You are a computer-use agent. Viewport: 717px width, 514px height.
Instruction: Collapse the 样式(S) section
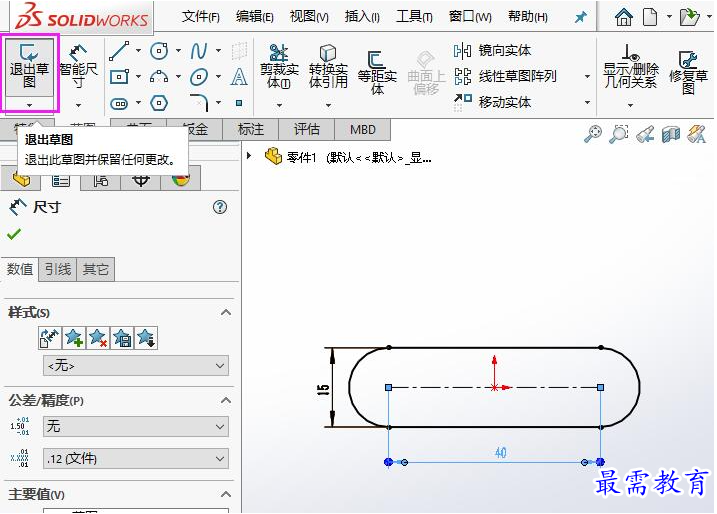[225, 313]
